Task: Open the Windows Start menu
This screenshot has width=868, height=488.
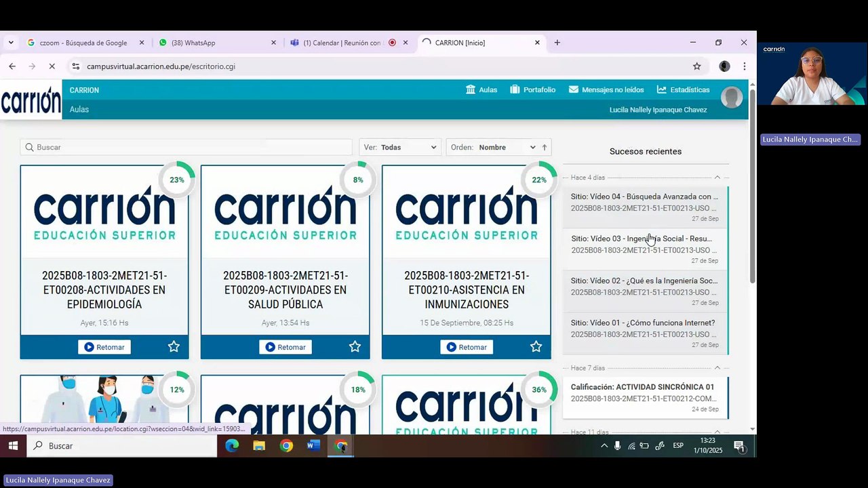Action: coord(13,446)
